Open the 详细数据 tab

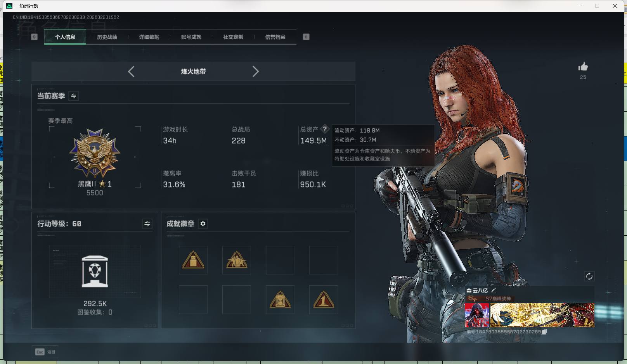point(149,37)
